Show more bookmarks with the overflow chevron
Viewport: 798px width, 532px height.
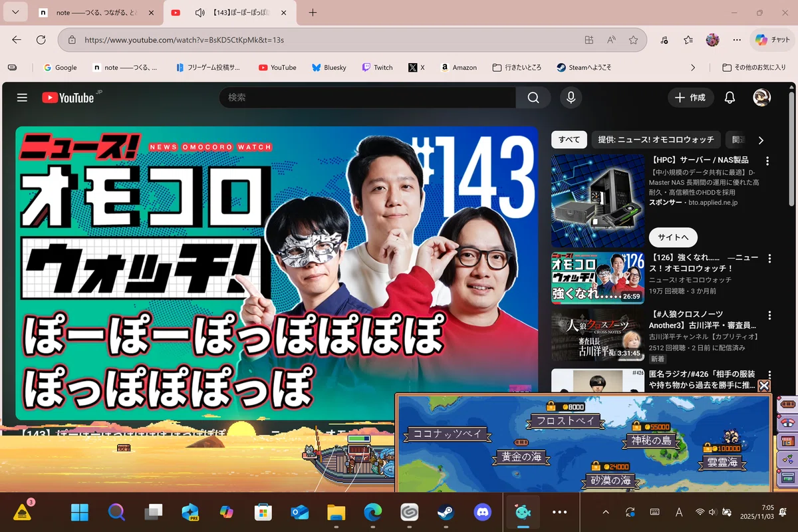point(693,67)
